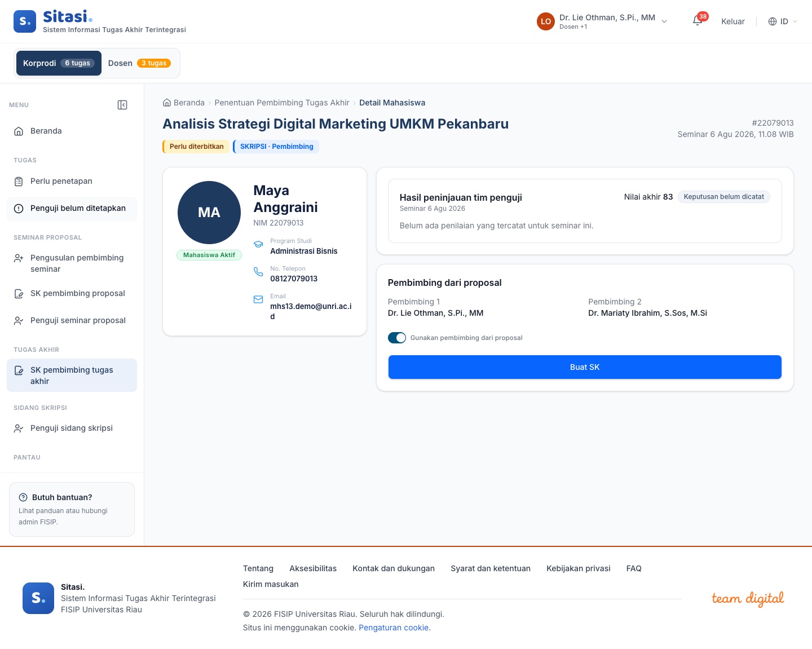
Task: Click the phone icon beside No. Telepon
Action: 258,272
